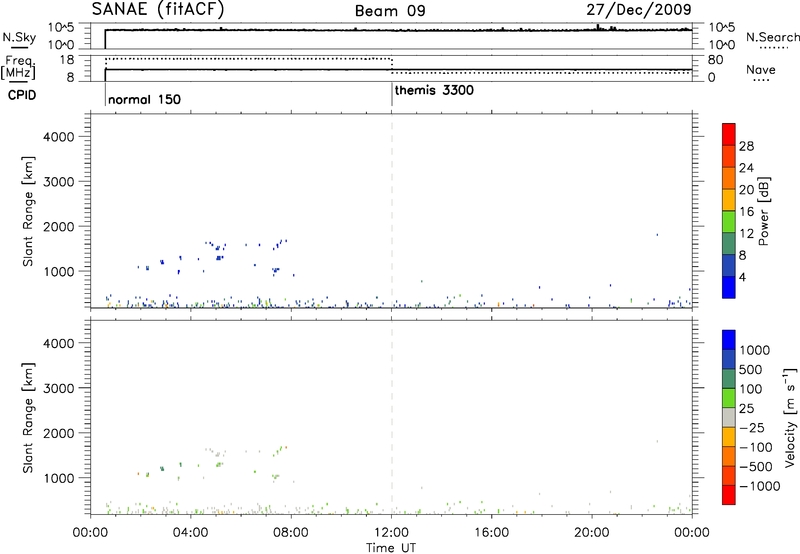Click the 04:00 time tick label

pos(191,533)
